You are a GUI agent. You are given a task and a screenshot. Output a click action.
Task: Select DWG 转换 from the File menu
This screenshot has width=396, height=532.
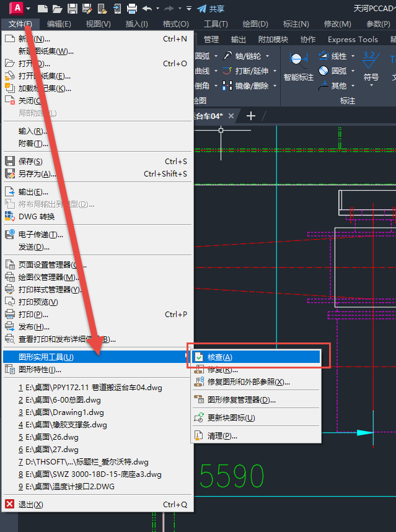pos(37,216)
